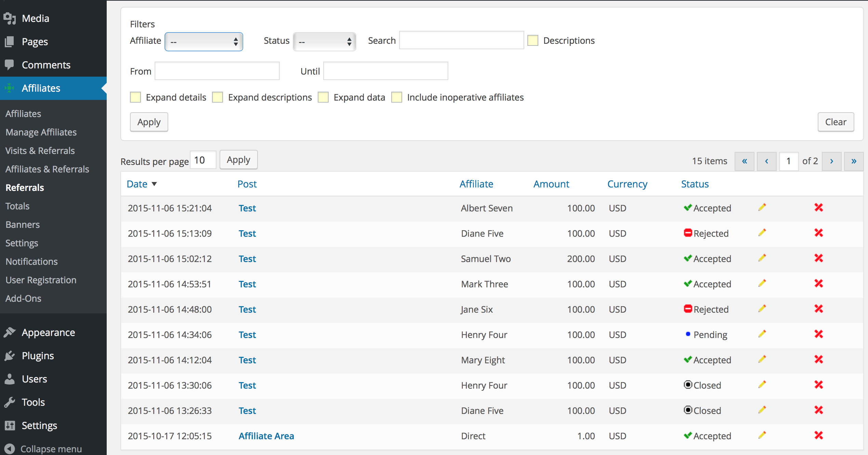Screen dimensions: 868x455
Task: Toggle Expand data checkbox
Action: click(x=323, y=97)
